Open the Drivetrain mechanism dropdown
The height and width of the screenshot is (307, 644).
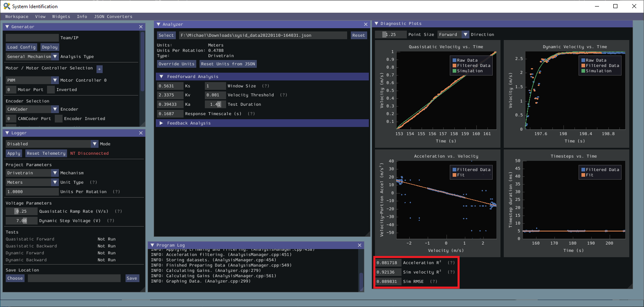(32, 173)
